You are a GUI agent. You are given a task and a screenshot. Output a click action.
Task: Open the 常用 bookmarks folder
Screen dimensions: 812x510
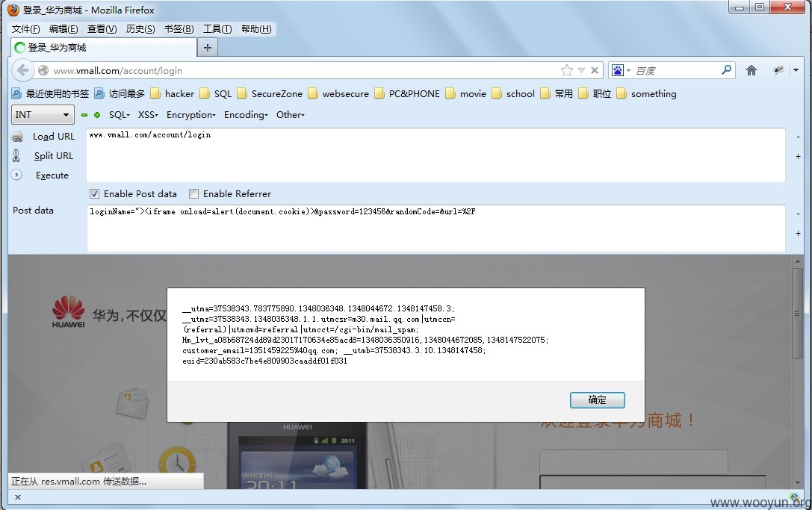point(557,94)
